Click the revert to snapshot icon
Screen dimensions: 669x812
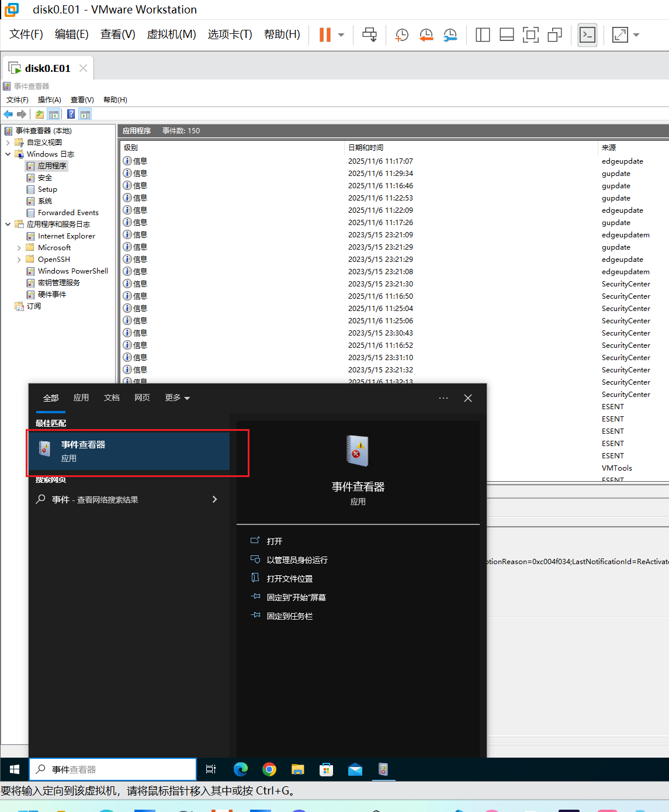pyautogui.click(x=426, y=35)
